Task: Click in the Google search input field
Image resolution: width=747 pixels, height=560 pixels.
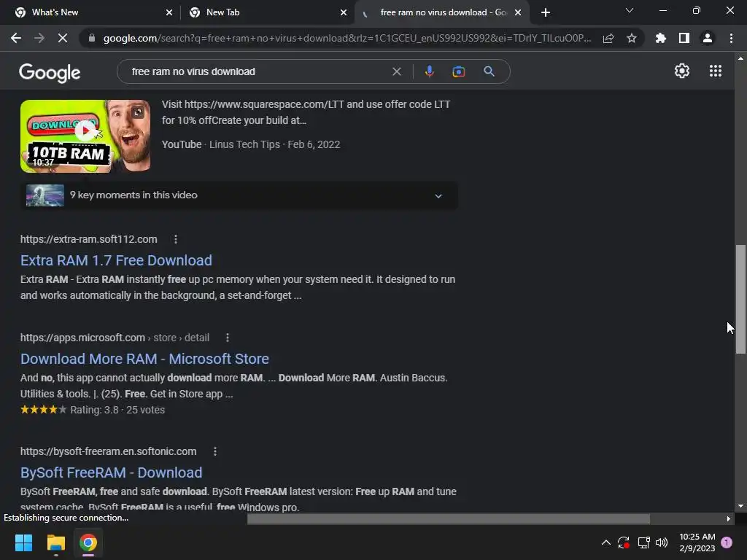Action: [258, 71]
